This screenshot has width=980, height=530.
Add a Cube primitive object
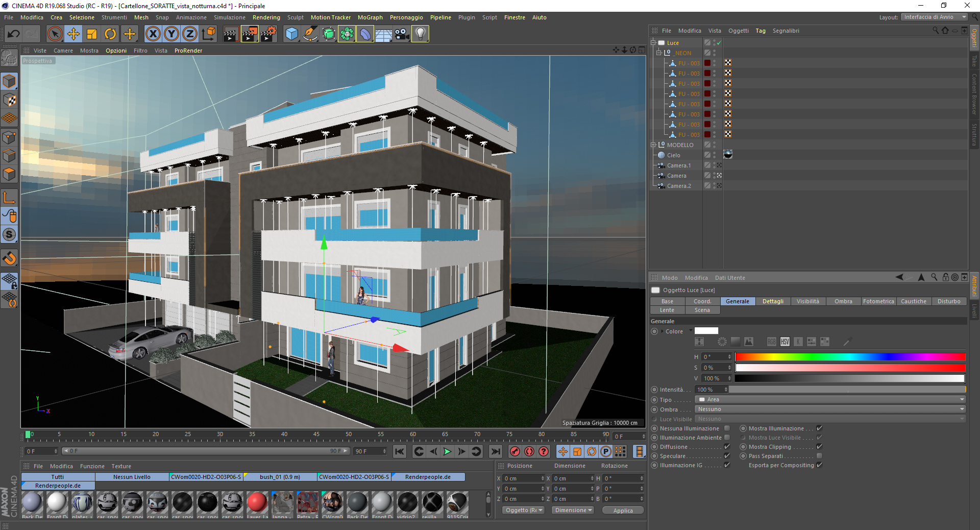click(x=291, y=34)
